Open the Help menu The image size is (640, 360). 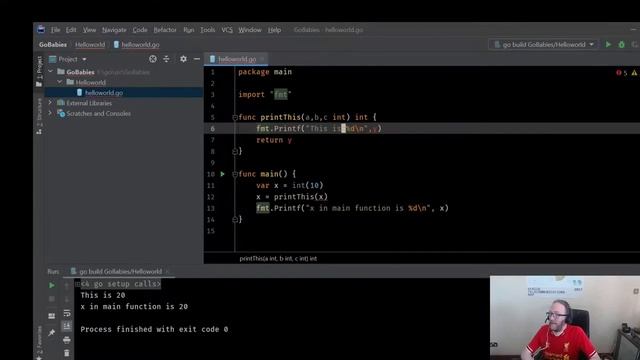[274, 30]
